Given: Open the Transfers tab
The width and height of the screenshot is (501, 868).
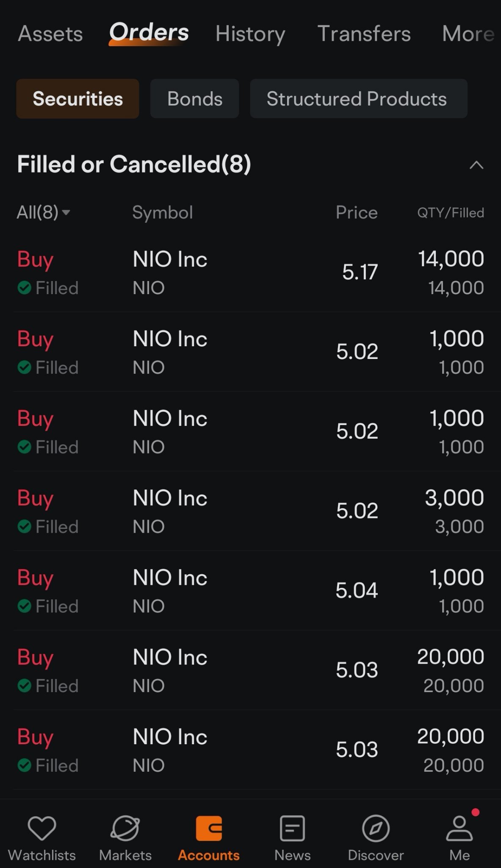Looking at the screenshot, I should point(364,33).
